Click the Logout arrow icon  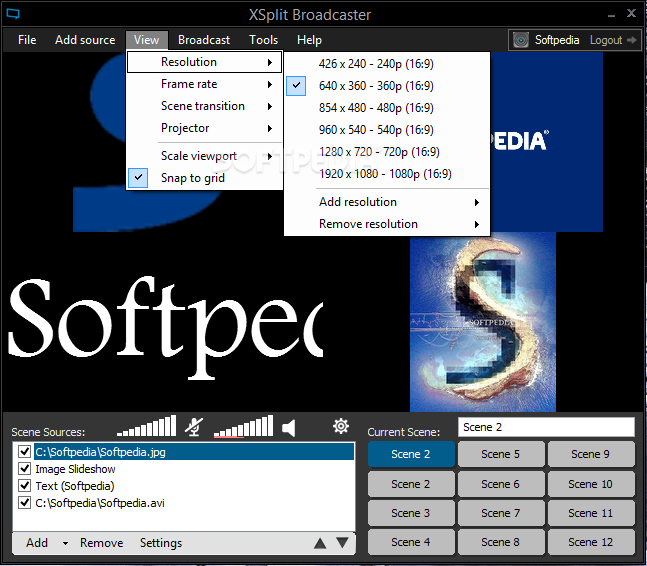pyautogui.click(x=632, y=40)
